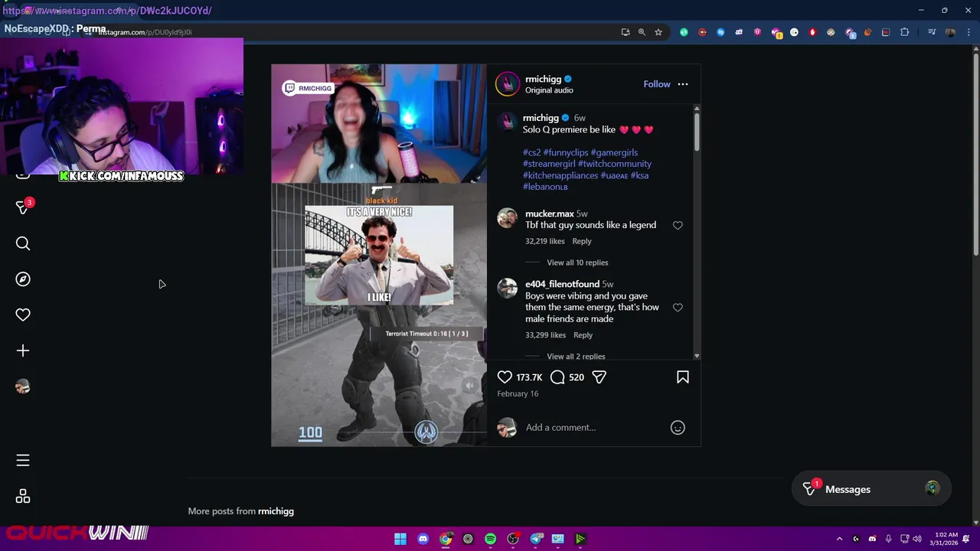
Task: Expand View all 2 replies
Action: (576, 357)
